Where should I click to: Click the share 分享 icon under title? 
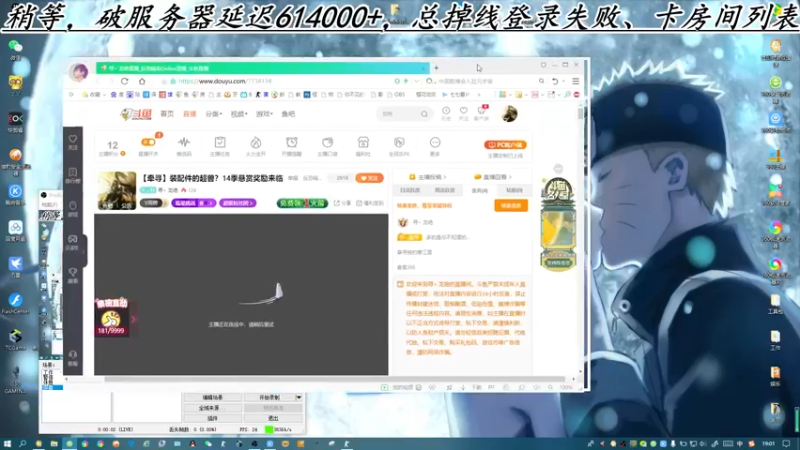tap(342, 203)
